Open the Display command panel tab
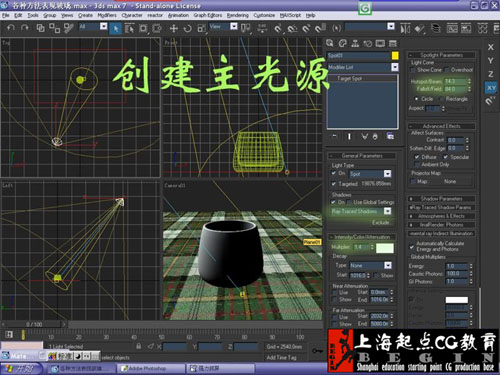The height and width of the screenshot is (375, 500). 380,43
